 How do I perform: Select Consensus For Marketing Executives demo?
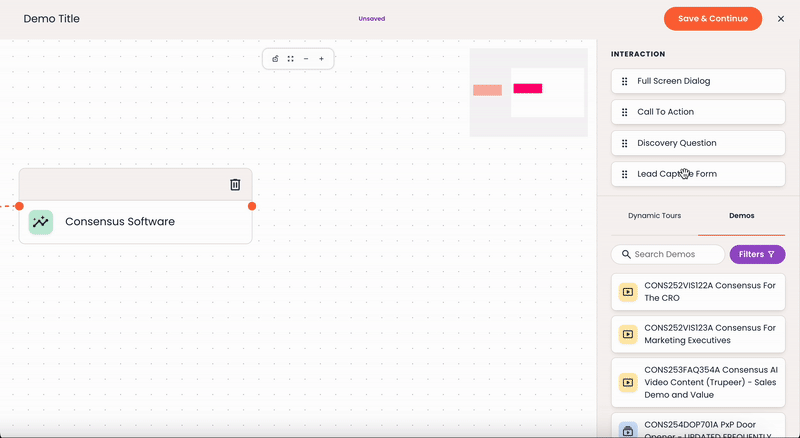coord(698,334)
